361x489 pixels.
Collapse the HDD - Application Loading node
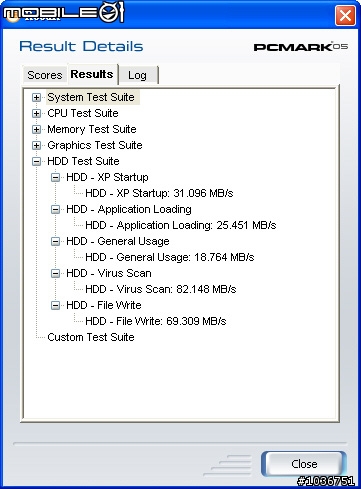pos(55,209)
